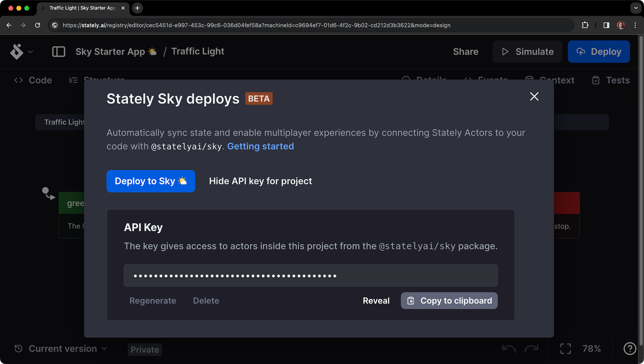644x364 pixels.
Task: Hide API key for project
Action: pos(260,181)
